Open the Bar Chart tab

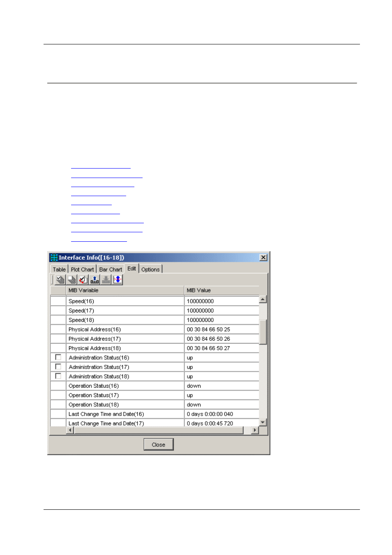(x=111, y=269)
